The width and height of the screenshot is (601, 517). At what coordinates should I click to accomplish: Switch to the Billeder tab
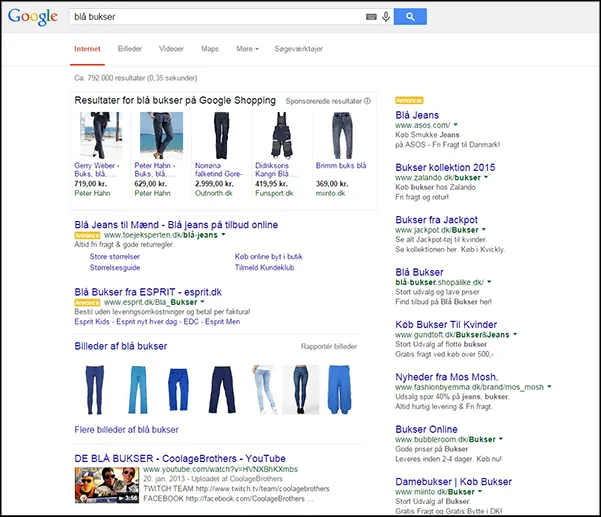[x=130, y=49]
